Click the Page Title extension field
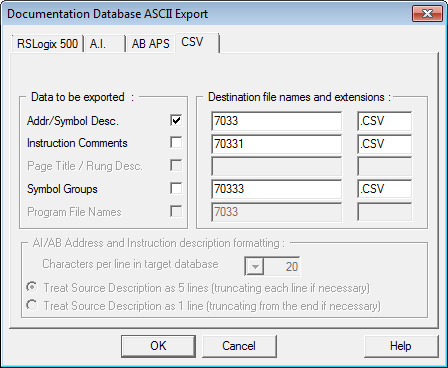The width and height of the screenshot is (448, 368). click(384, 167)
